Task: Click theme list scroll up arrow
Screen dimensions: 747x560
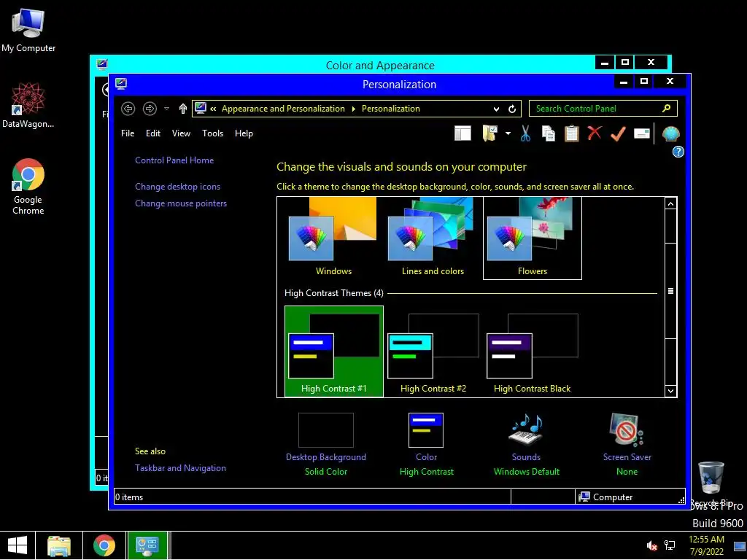Action: (671, 204)
